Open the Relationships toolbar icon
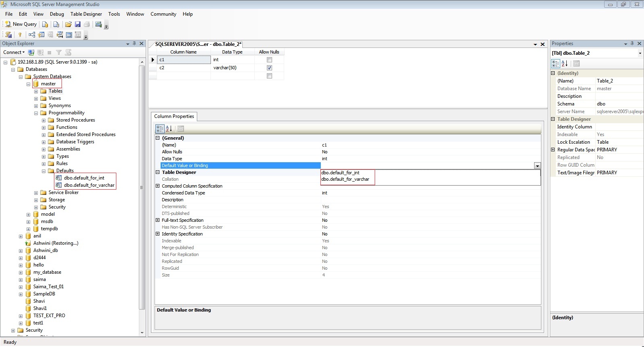Image resolution: width=644 pixels, height=347 pixels. [x=32, y=35]
